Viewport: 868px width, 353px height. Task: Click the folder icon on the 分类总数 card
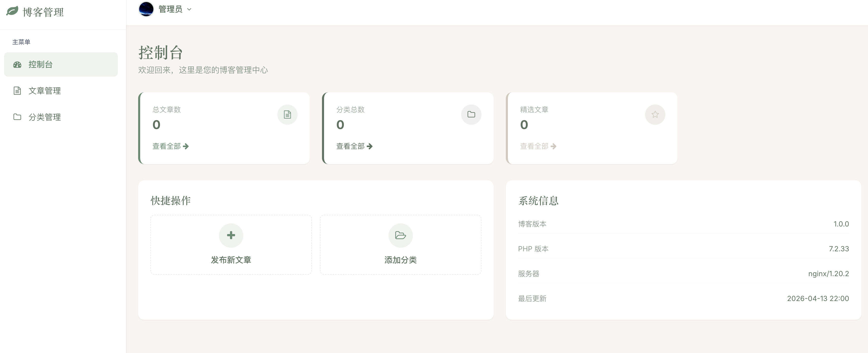tap(471, 114)
